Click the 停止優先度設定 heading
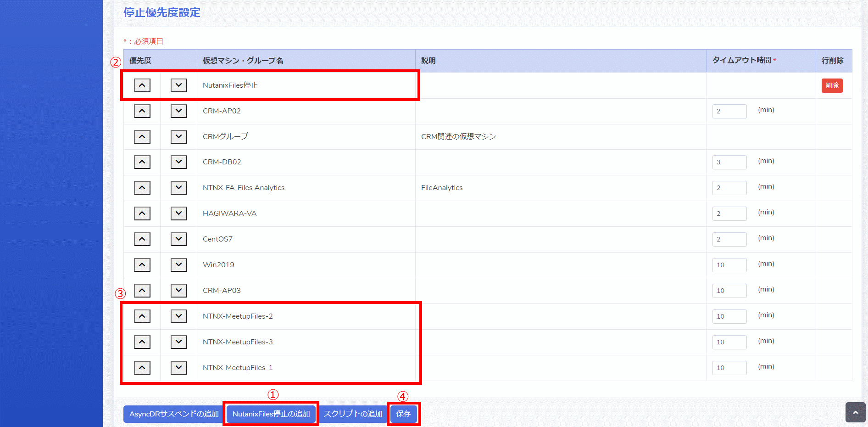868x427 pixels. [162, 12]
